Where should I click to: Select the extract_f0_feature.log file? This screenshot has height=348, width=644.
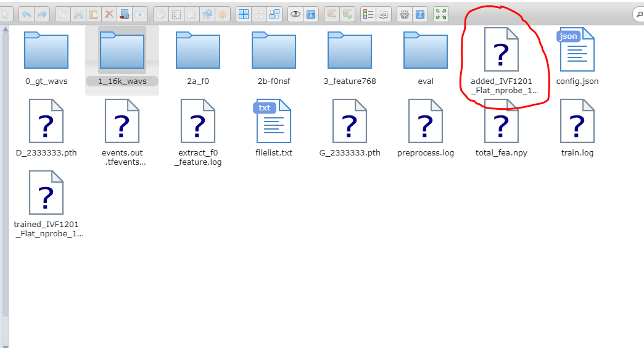(198, 132)
